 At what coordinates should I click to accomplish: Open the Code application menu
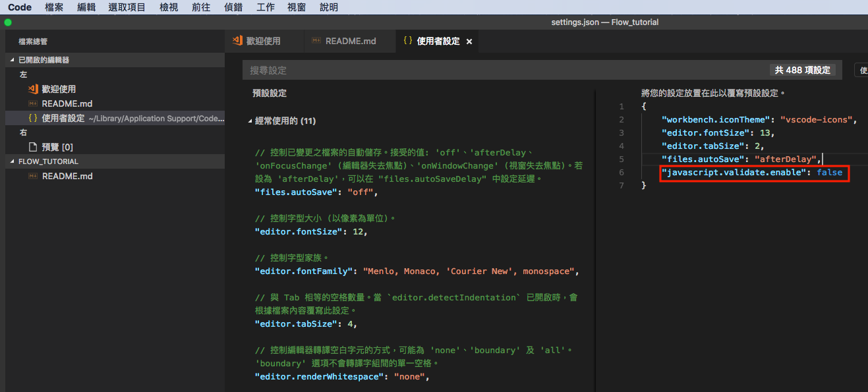coord(20,7)
